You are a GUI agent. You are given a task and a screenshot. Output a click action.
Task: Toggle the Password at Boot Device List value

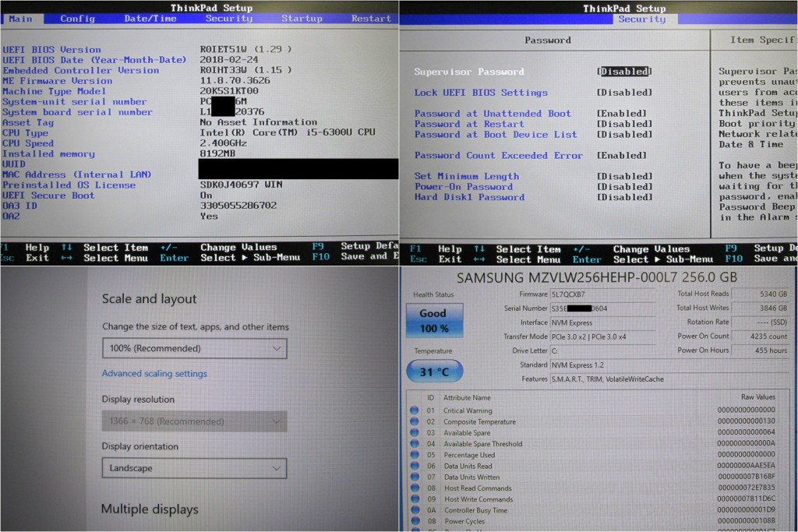point(624,134)
